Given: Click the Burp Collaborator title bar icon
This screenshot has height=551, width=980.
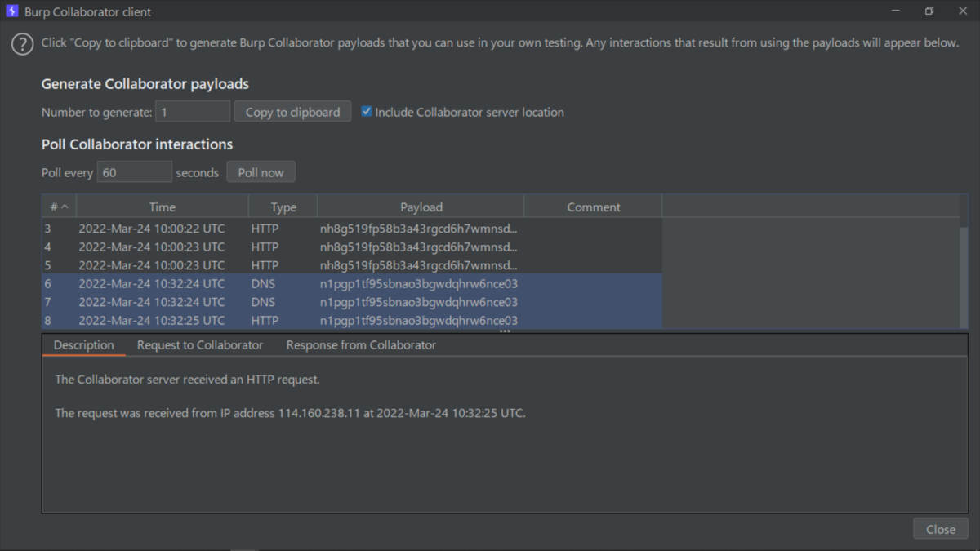Looking at the screenshot, I should (x=12, y=11).
